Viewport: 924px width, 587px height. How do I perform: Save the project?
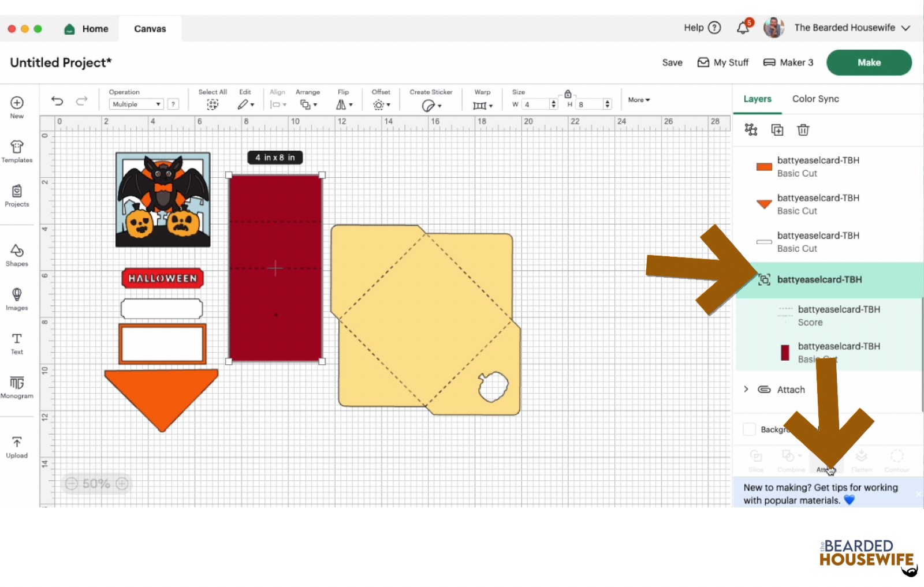click(x=672, y=62)
